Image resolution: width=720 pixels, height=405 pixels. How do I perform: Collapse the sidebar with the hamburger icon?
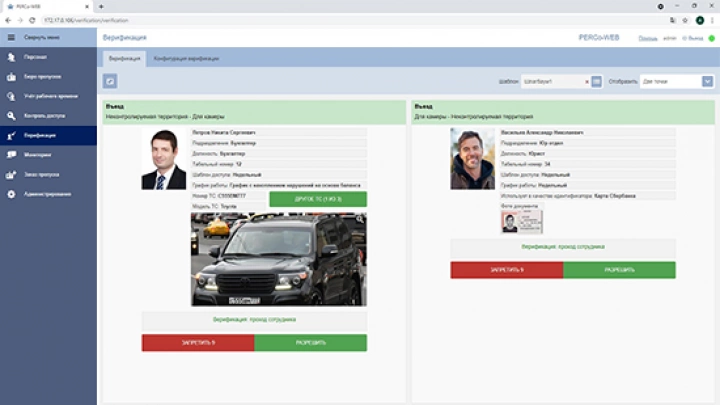point(11,38)
